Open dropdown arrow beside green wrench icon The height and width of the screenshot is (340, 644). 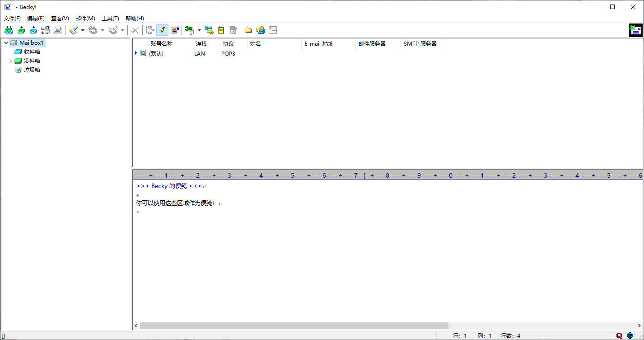tap(199, 30)
